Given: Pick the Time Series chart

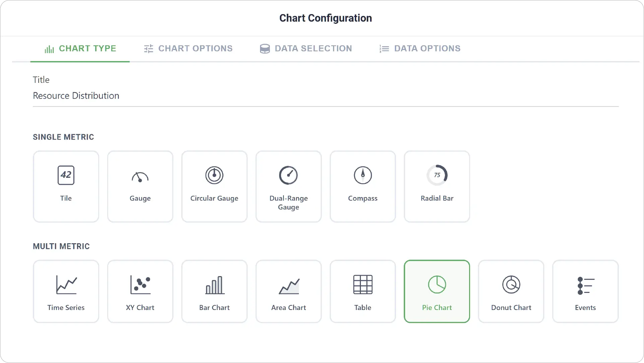Looking at the screenshot, I should click(66, 291).
